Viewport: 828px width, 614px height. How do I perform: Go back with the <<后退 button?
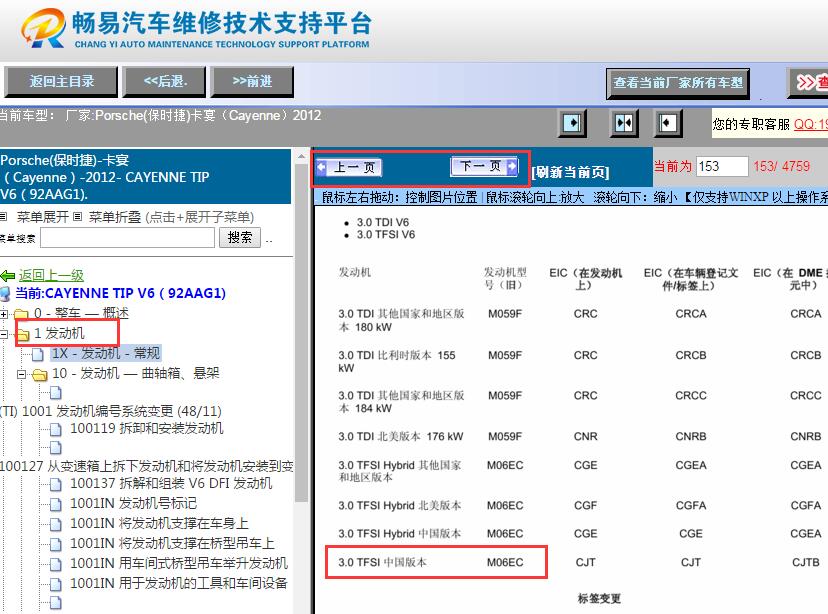[x=164, y=81]
